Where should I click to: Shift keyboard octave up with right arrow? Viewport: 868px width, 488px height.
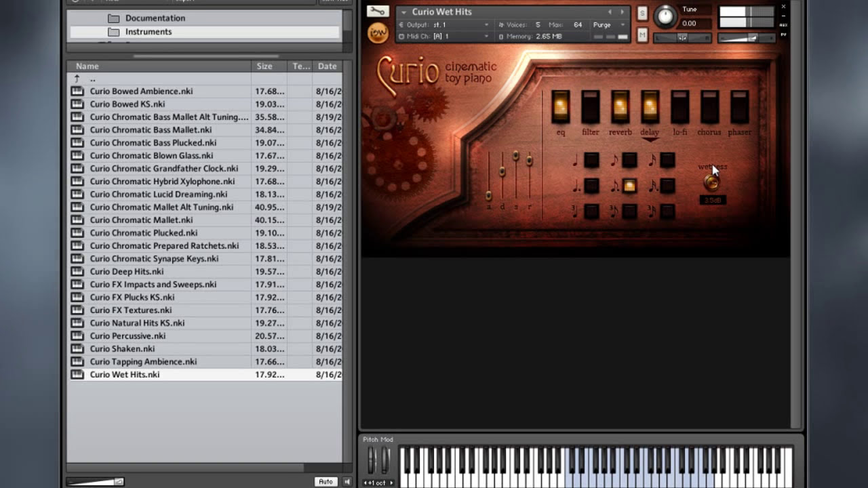(x=391, y=483)
